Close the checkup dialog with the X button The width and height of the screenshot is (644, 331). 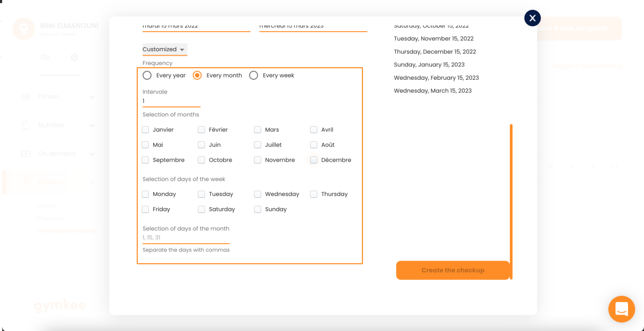tap(532, 18)
